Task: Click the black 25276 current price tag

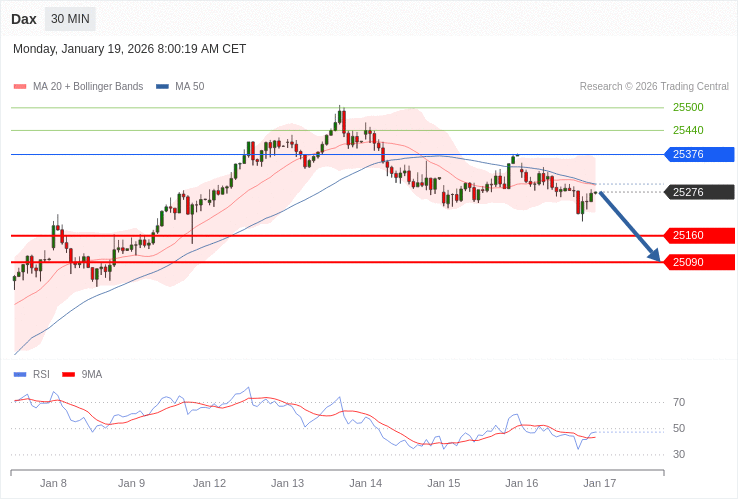Action: click(699, 192)
